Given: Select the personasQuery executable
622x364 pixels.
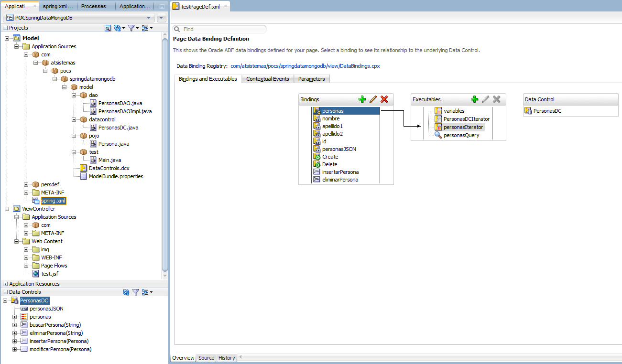Looking at the screenshot, I should pyautogui.click(x=461, y=135).
